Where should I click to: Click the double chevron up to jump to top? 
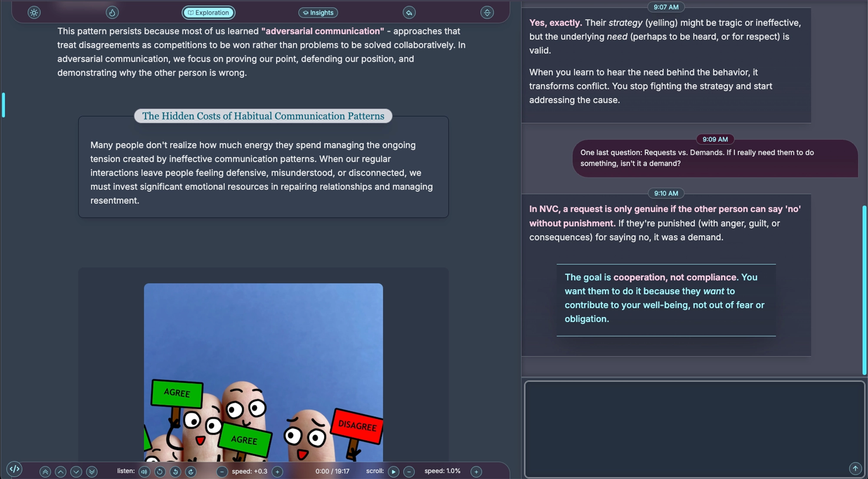45,472
